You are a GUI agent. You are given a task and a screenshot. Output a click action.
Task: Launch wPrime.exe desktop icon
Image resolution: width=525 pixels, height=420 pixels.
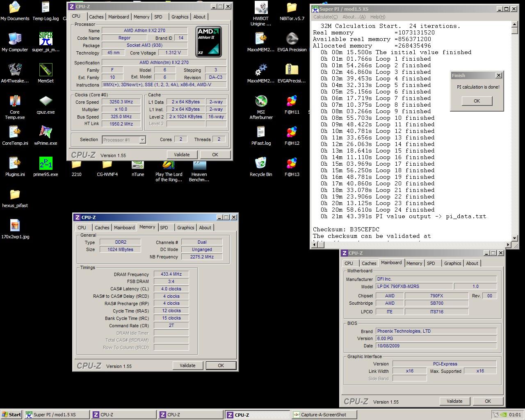click(46, 136)
